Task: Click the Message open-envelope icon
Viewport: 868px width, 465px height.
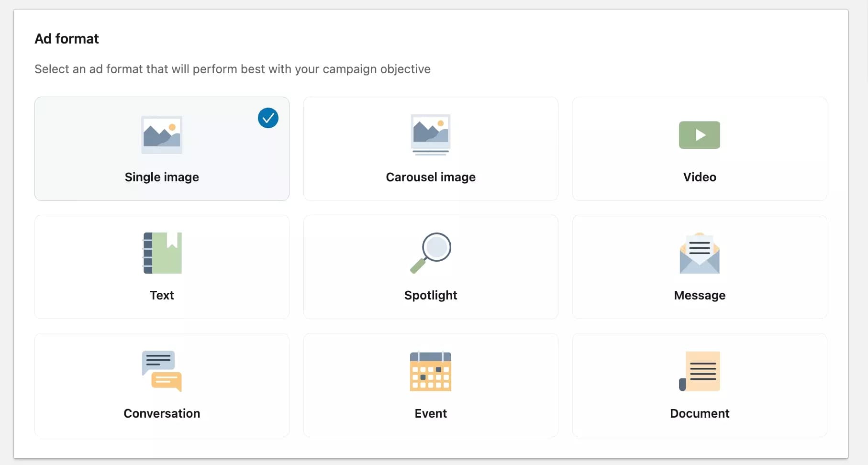Action: (699, 253)
